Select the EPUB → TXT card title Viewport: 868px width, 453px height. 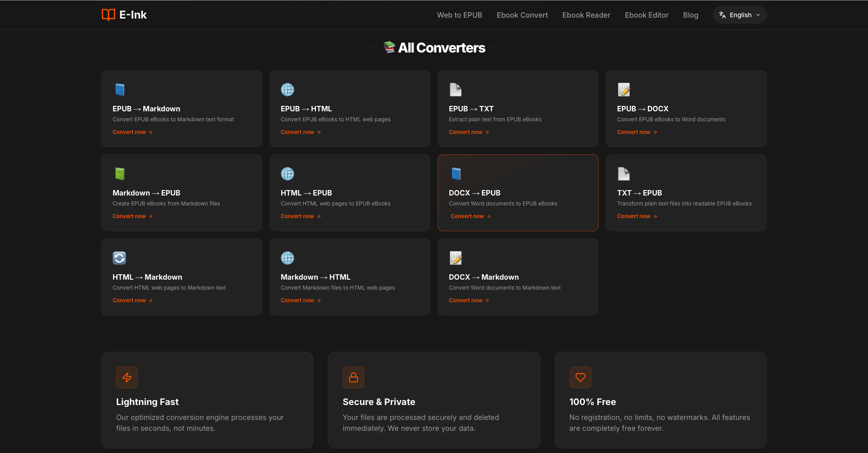click(x=471, y=109)
